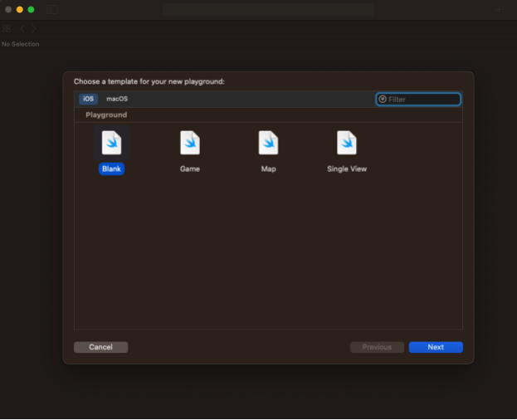This screenshot has height=420, width=517.
Task: Select the Game playground template icon
Action: (x=190, y=143)
